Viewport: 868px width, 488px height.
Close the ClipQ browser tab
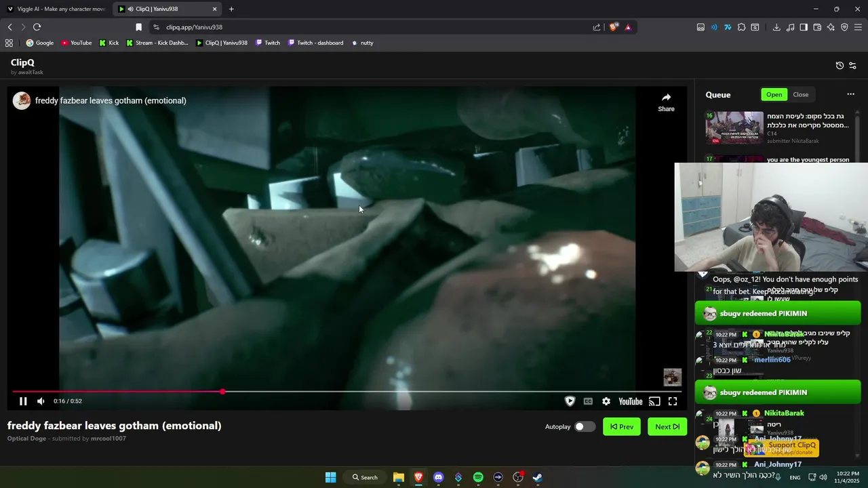click(215, 9)
